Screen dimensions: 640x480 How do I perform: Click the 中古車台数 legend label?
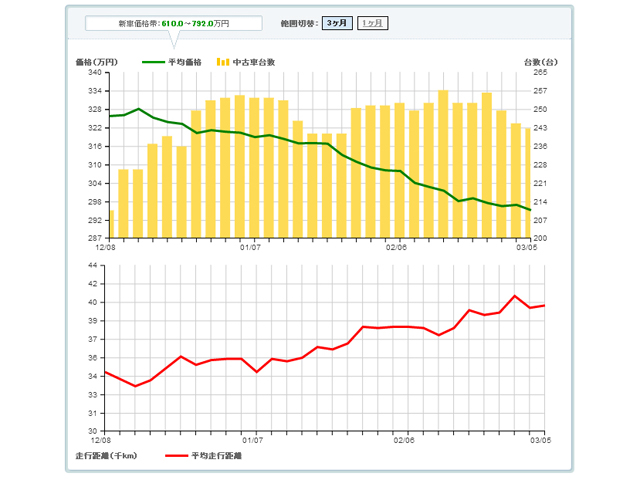click(255, 62)
